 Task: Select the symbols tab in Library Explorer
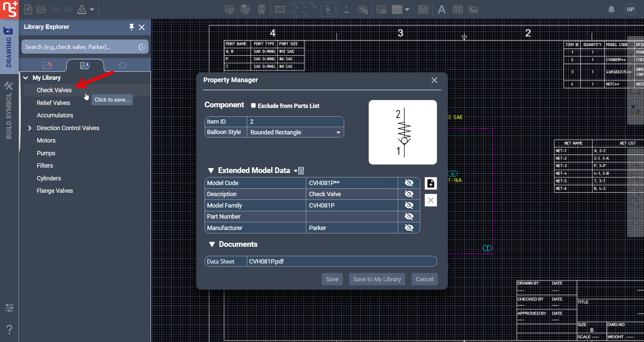[123, 65]
